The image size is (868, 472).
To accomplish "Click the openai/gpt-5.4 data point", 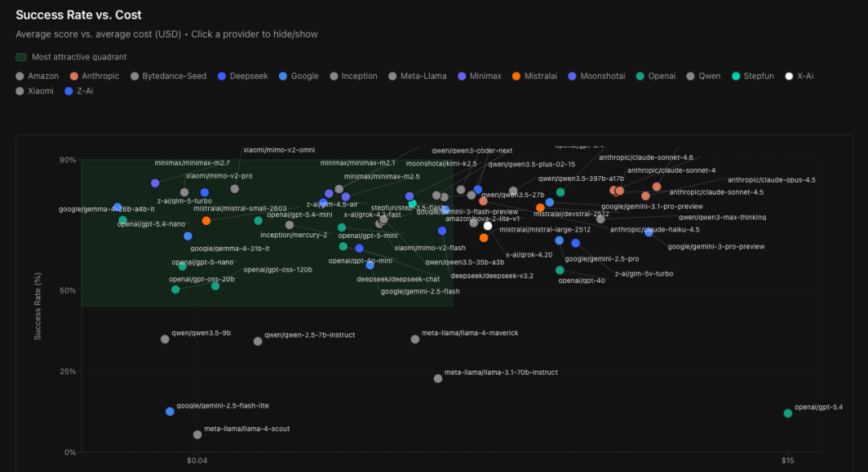I will tap(788, 413).
